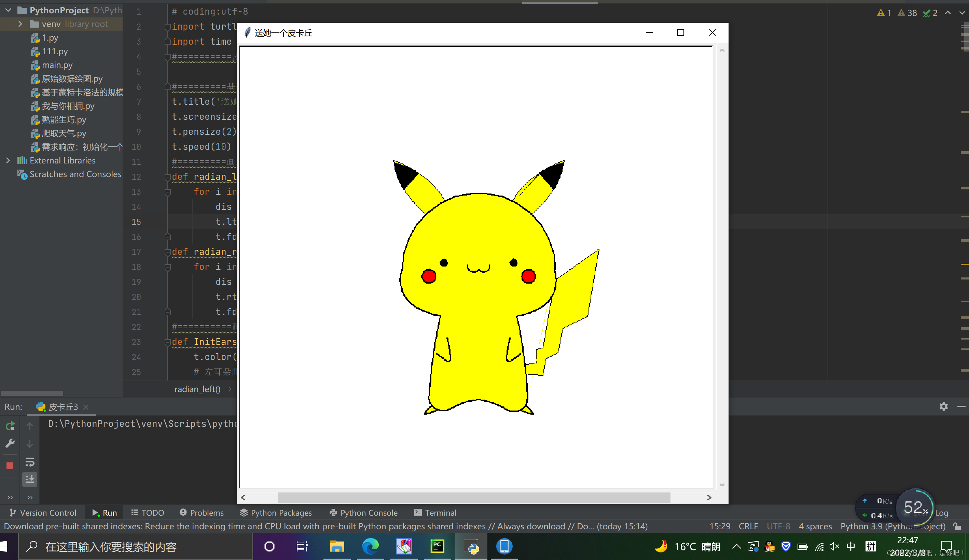The height and width of the screenshot is (560, 969).
Task: Click turtle window scroll up arrow
Action: click(722, 50)
